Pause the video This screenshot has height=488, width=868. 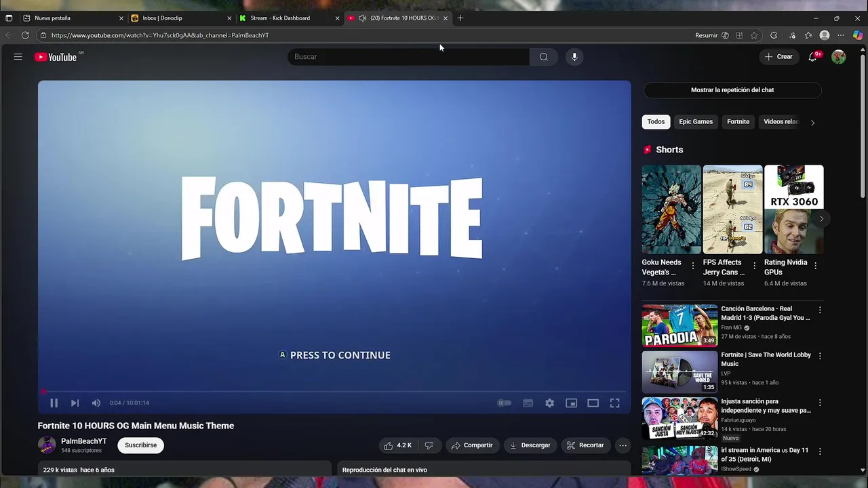tap(54, 403)
